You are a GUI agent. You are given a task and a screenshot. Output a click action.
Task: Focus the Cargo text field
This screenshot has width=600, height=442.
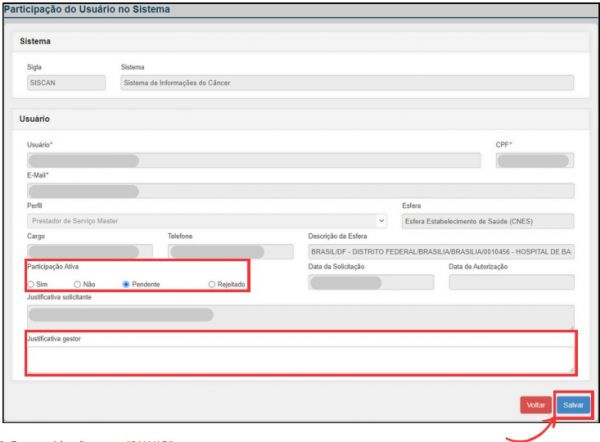click(x=90, y=252)
